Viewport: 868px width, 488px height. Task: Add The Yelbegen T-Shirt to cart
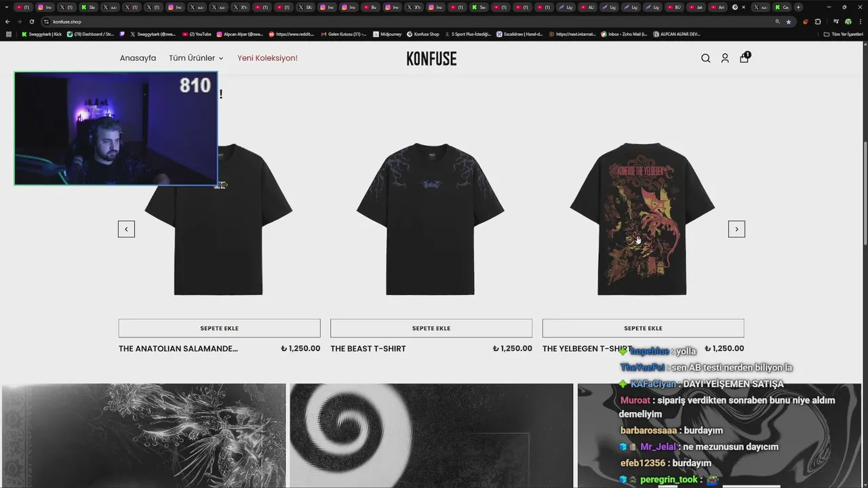tap(643, 328)
